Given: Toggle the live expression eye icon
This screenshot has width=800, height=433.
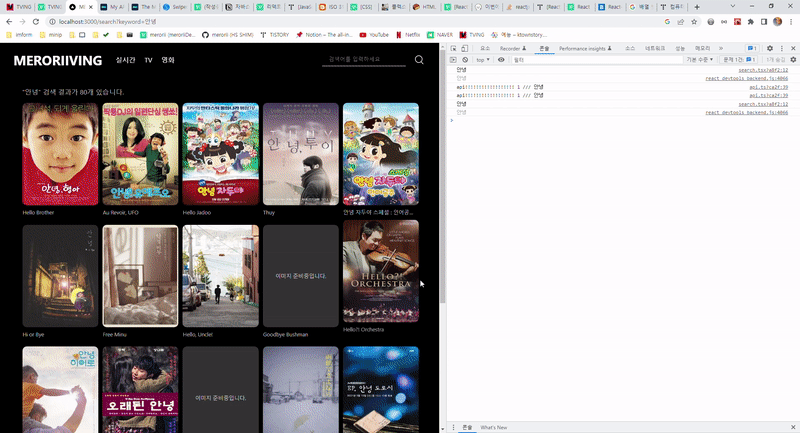Looking at the screenshot, I should coord(501,60).
